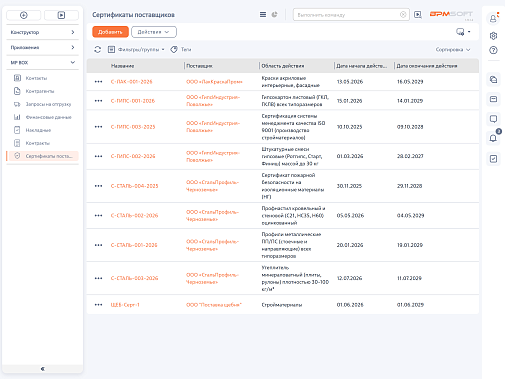Select Накладные in the sidebar

pyautogui.click(x=38, y=130)
